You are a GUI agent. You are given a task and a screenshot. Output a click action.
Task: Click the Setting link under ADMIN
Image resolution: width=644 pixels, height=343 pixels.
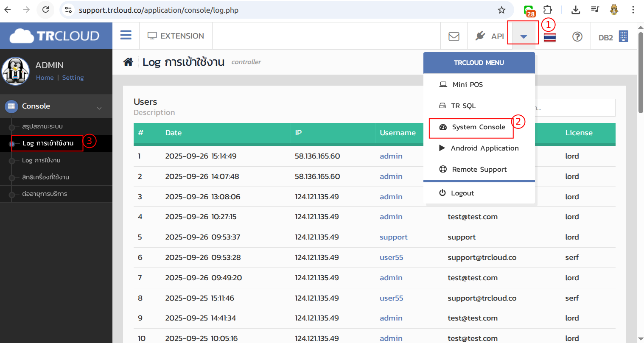pos(73,78)
